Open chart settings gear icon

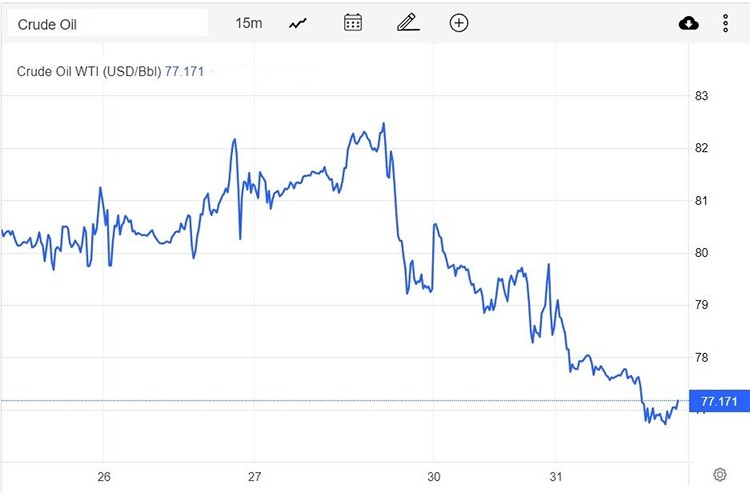click(x=719, y=474)
